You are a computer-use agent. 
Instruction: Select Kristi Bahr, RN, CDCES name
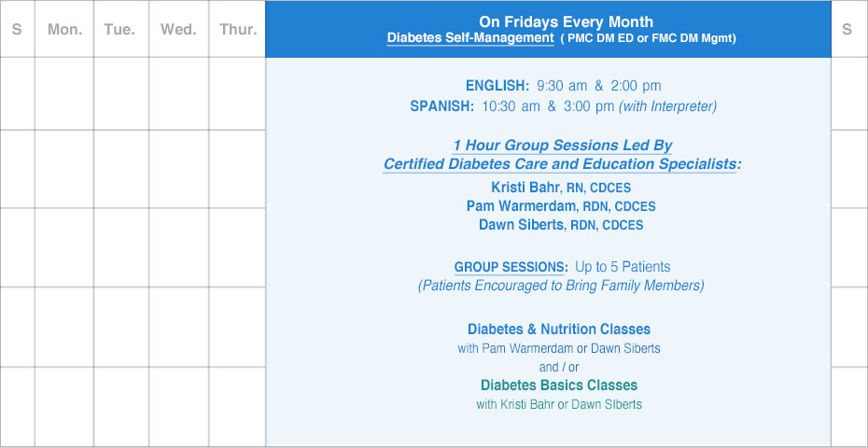561,188
